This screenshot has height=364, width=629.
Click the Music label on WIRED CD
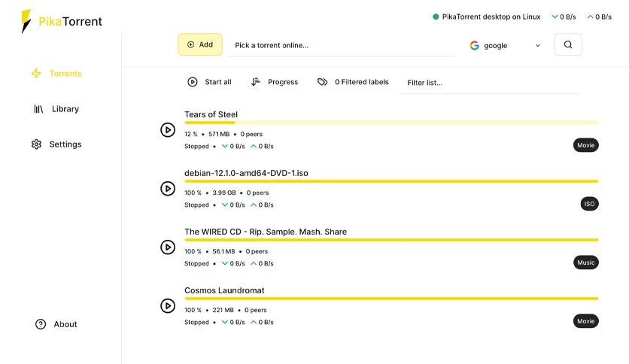585,262
